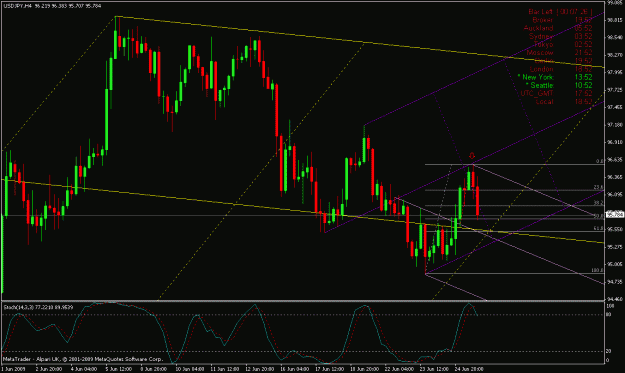Click the 20 level on the Stochastic scale
625x373 pixels.
(609, 351)
